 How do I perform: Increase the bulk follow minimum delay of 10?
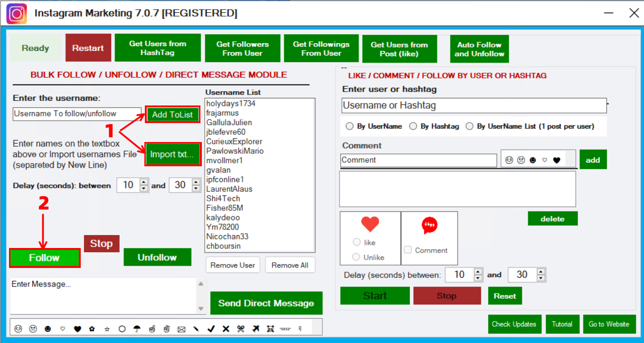[x=144, y=182]
